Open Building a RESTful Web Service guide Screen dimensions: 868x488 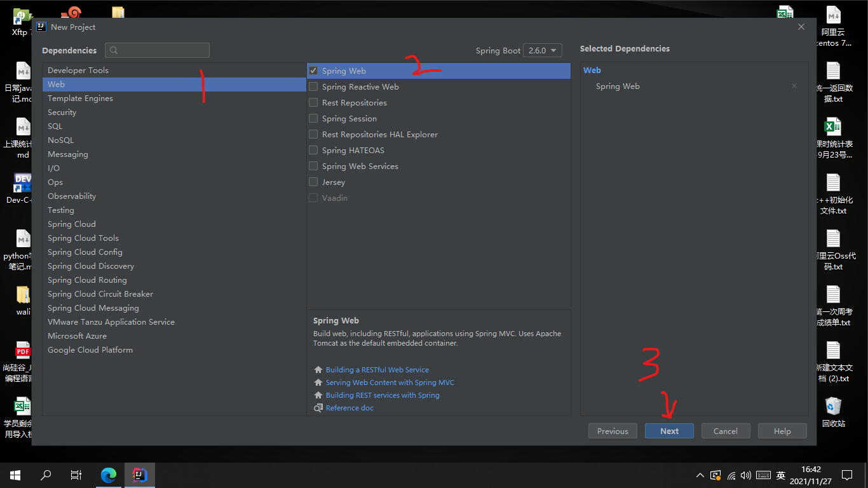(x=377, y=370)
